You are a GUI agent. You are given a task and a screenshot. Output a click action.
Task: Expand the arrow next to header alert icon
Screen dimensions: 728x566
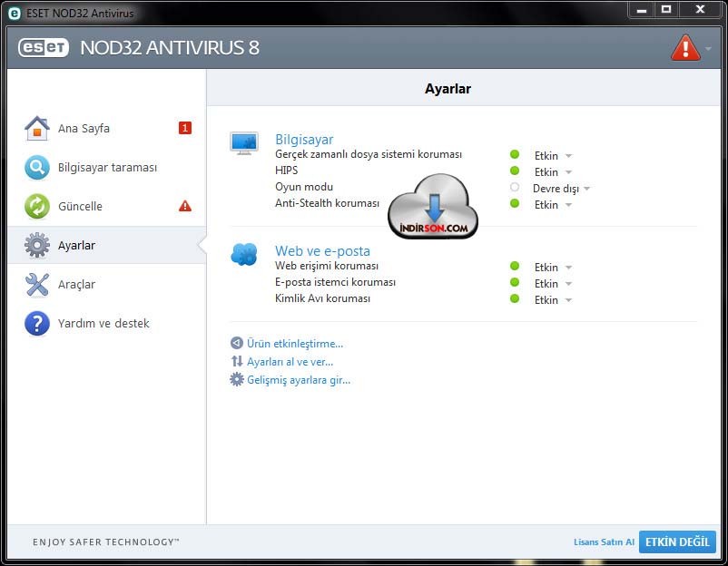[708, 48]
